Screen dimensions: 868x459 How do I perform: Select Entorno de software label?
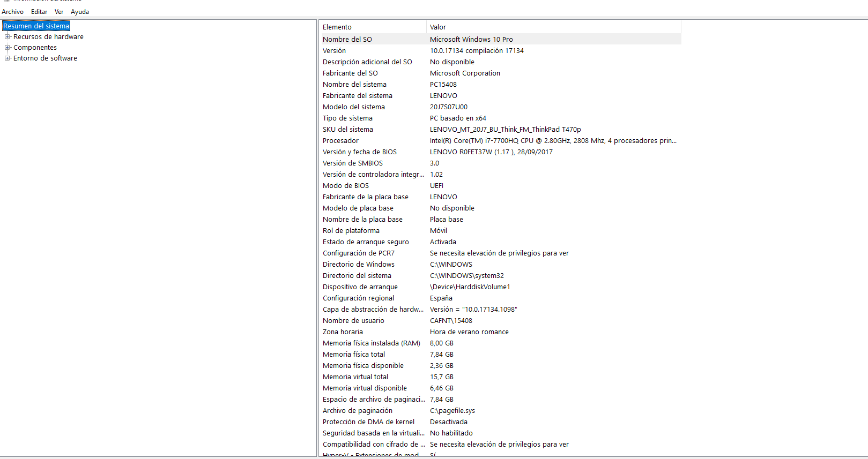(45, 58)
